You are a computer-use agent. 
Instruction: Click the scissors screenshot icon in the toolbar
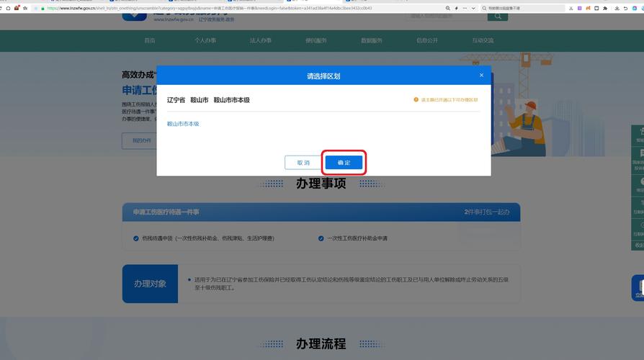pos(571,8)
